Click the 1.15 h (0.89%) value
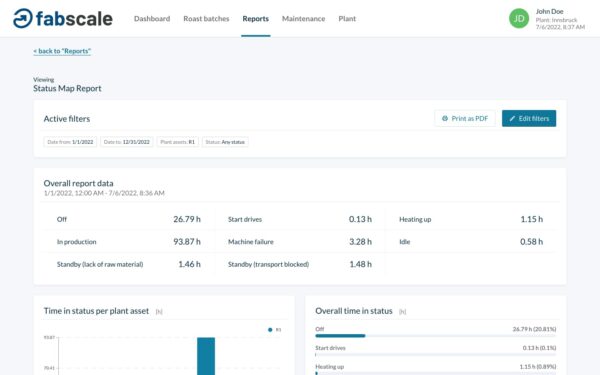Image resolution: width=600 pixels, height=375 pixels. coord(538,367)
